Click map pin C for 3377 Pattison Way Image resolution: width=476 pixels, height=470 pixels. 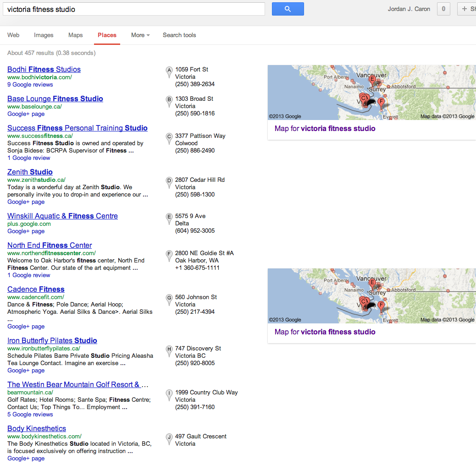[x=169, y=139]
